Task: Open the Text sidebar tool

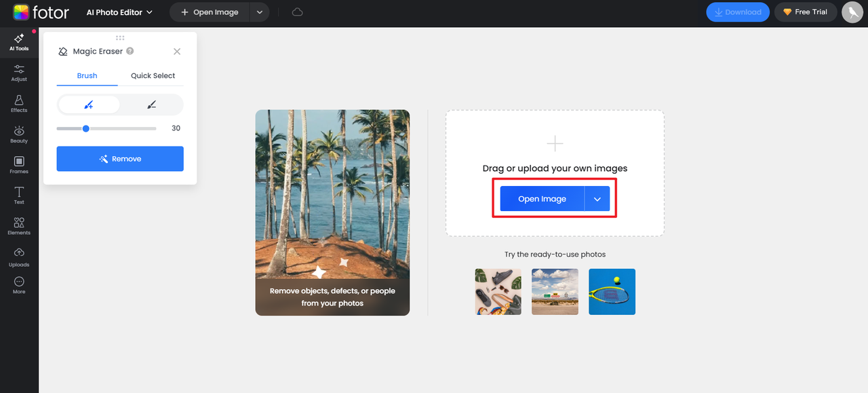Action: pos(19,195)
